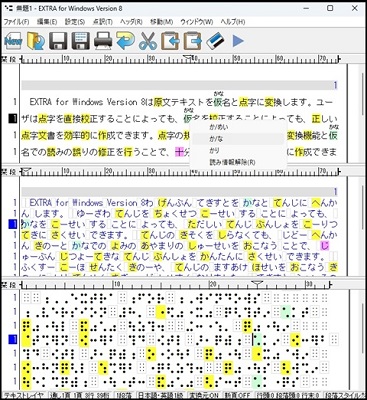Viewport: 367px width, 400px height.
Task: Open the ヘルプ(H) menu
Action: point(233,22)
